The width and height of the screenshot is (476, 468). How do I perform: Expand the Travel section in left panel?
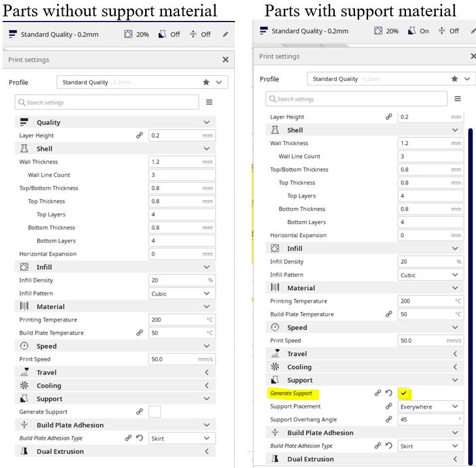coord(115,373)
